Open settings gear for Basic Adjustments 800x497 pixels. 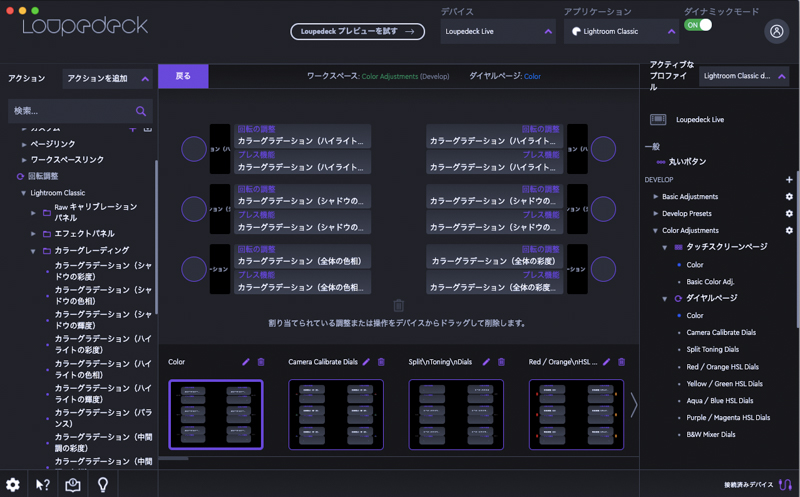tap(789, 196)
